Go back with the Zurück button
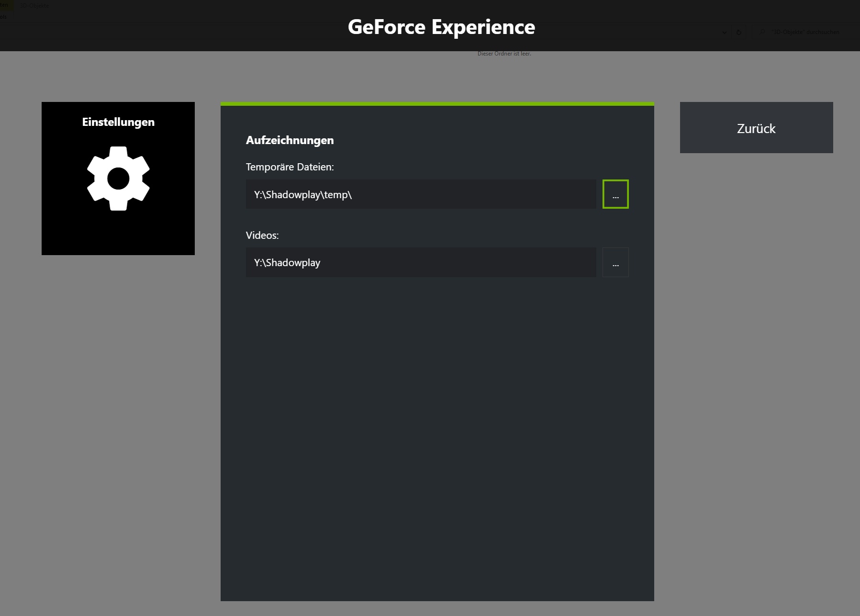860x616 pixels. 756,128
